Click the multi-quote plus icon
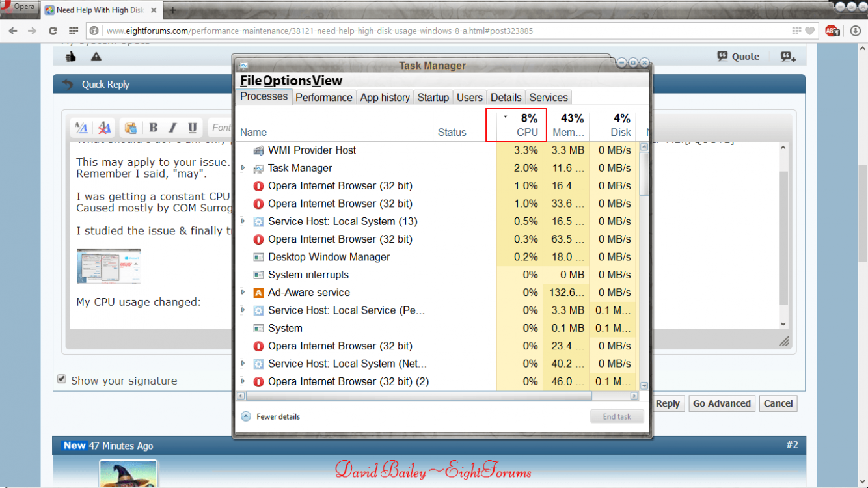Viewport: 868px width, 488px height. tap(789, 57)
